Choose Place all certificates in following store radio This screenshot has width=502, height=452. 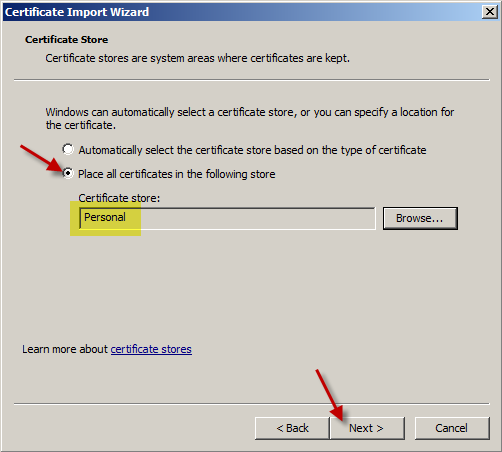click(x=68, y=173)
